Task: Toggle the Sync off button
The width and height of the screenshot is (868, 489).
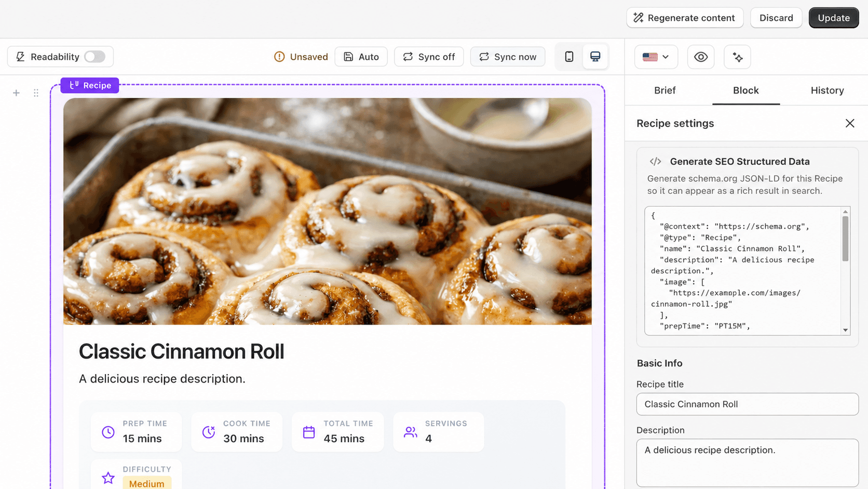Action: tap(429, 57)
